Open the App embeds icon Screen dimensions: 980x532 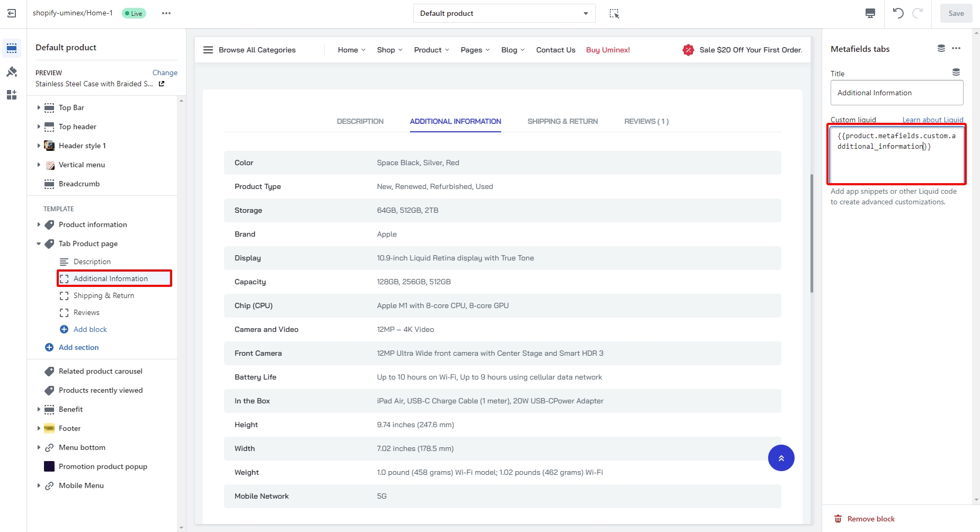click(12, 95)
